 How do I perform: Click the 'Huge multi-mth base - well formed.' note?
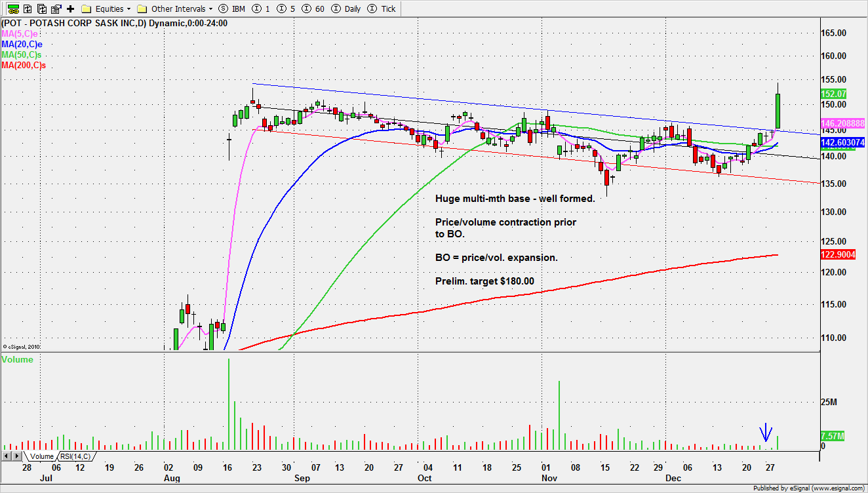point(515,199)
